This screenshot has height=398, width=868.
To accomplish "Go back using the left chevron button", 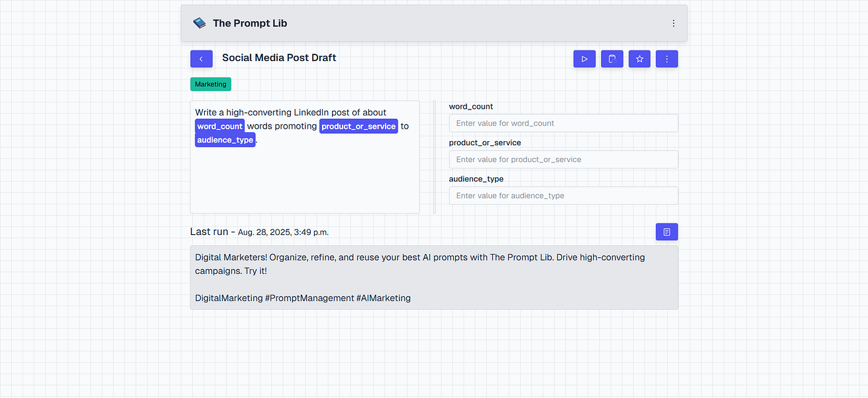I will point(201,58).
